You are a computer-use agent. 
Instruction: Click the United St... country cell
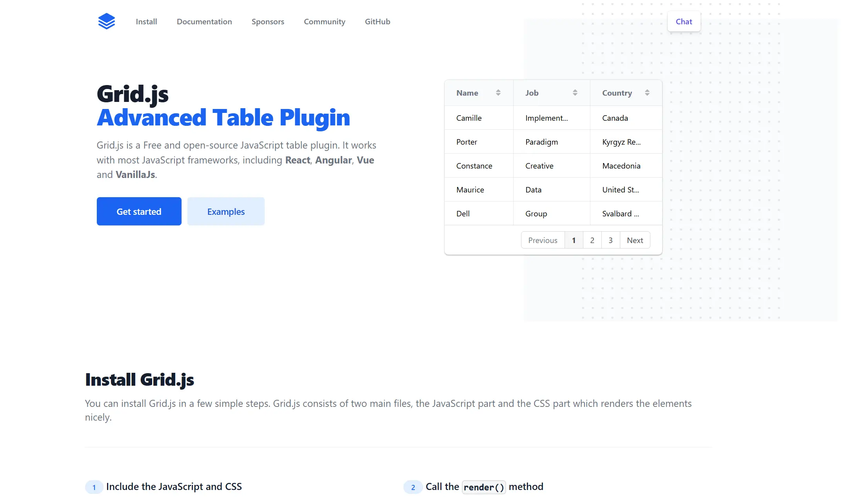coord(626,189)
